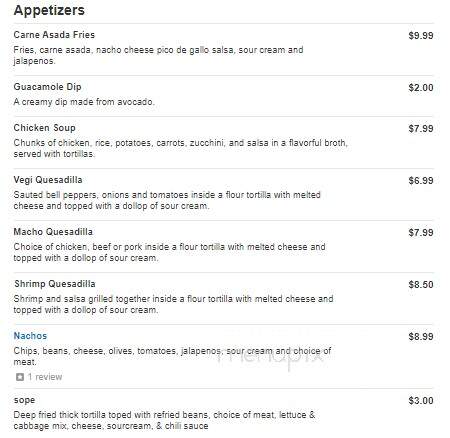Select the $2.00 Guacamole Dip price
450x438 pixels.
click(421, 88)
